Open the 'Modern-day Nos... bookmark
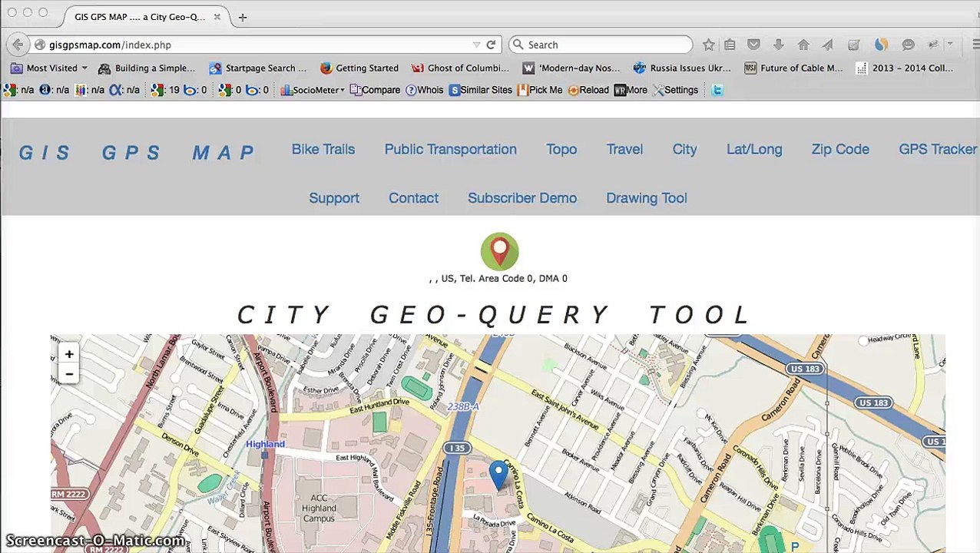Image resolution: width=980 pixels, height=553 pixels. click(571, 68)
